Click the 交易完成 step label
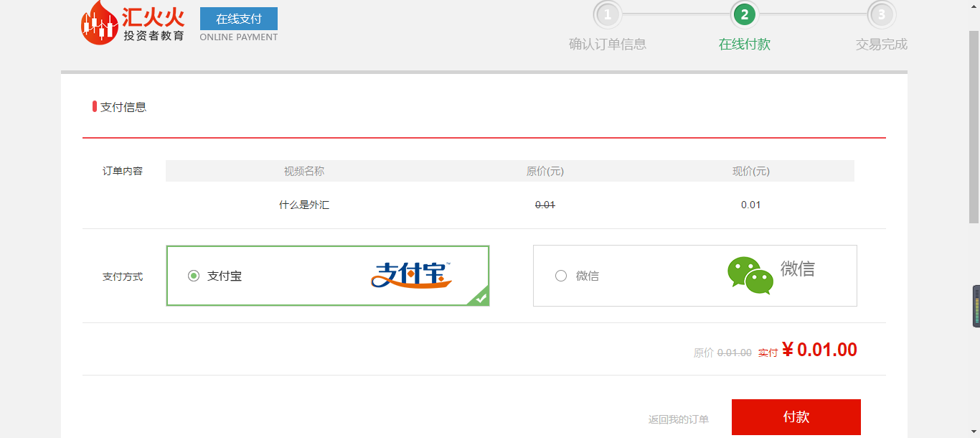Image resolution: width=980 pixels, height=438 pixels. click(882, 45)
